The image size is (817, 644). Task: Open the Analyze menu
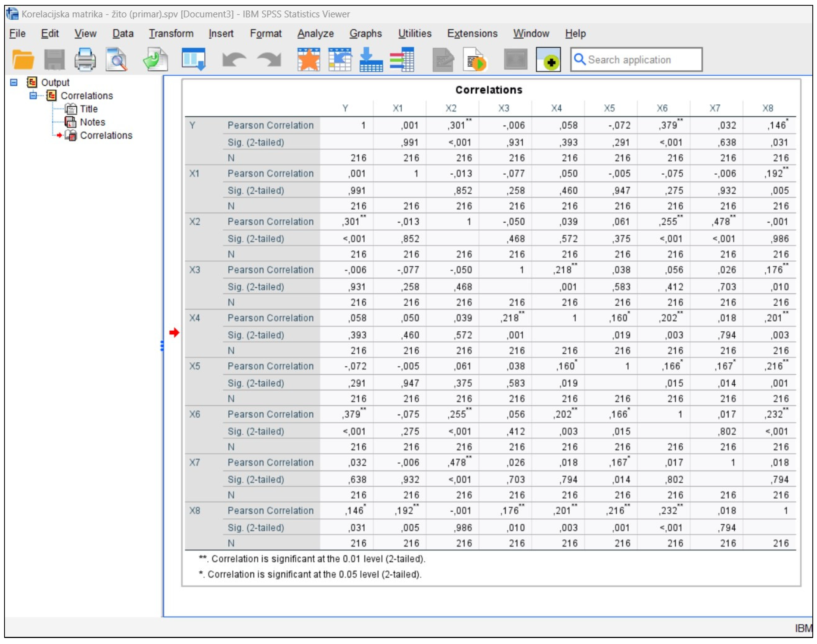(x=315, y=34)
